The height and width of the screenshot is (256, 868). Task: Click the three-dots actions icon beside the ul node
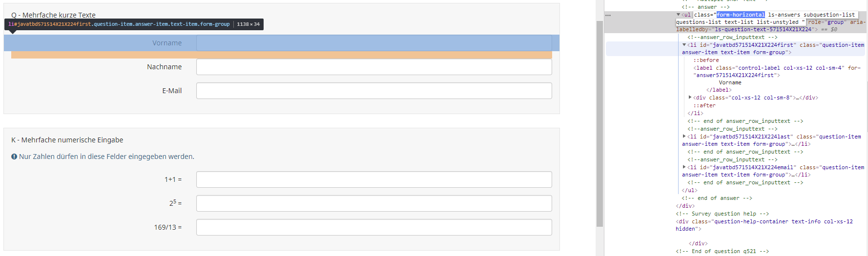[x=608, y=16]
